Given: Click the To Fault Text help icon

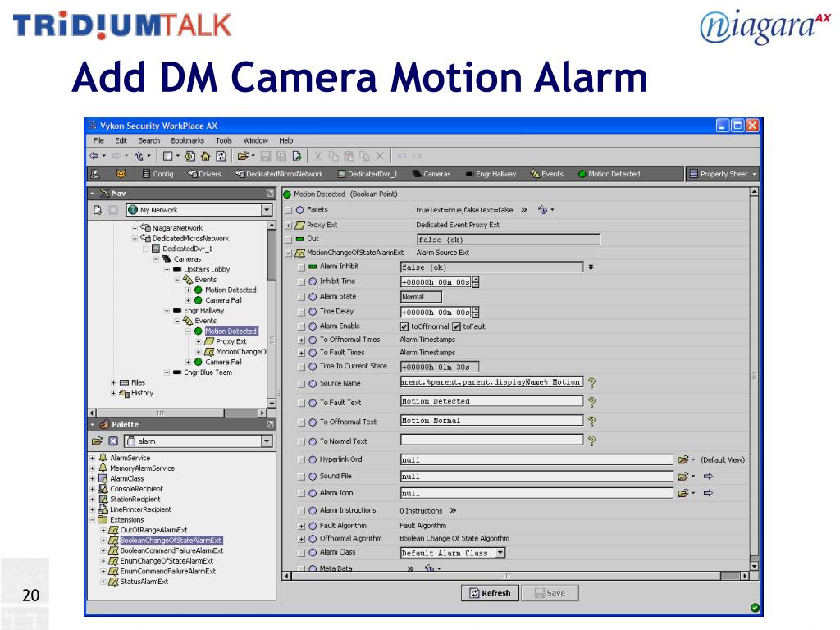Looking at the screenshot, I should (591, 402).
